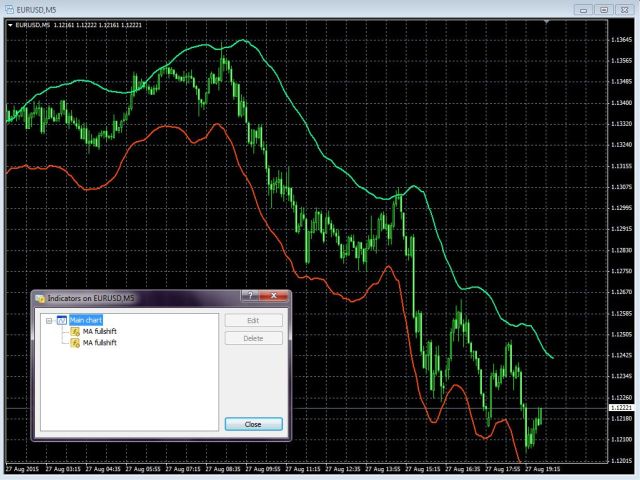640x480 pixels.
Task: Select the Main chart tree item
Action: 86,320
